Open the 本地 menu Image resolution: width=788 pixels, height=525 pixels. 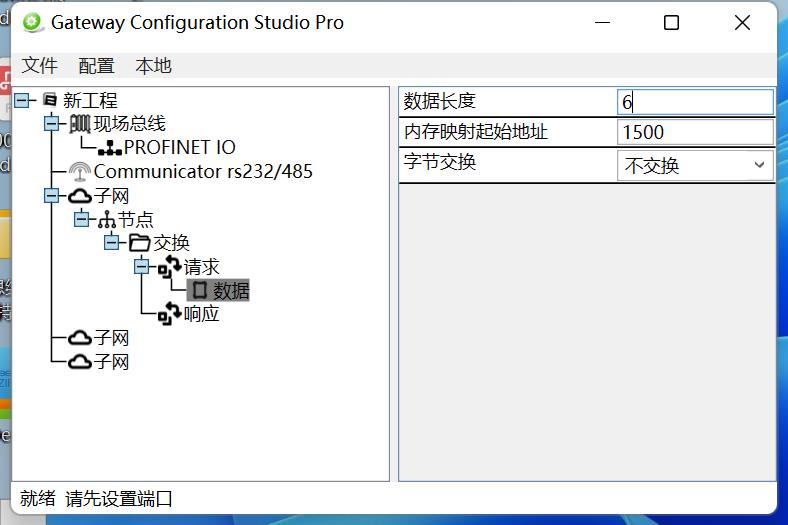click(153, 65)
